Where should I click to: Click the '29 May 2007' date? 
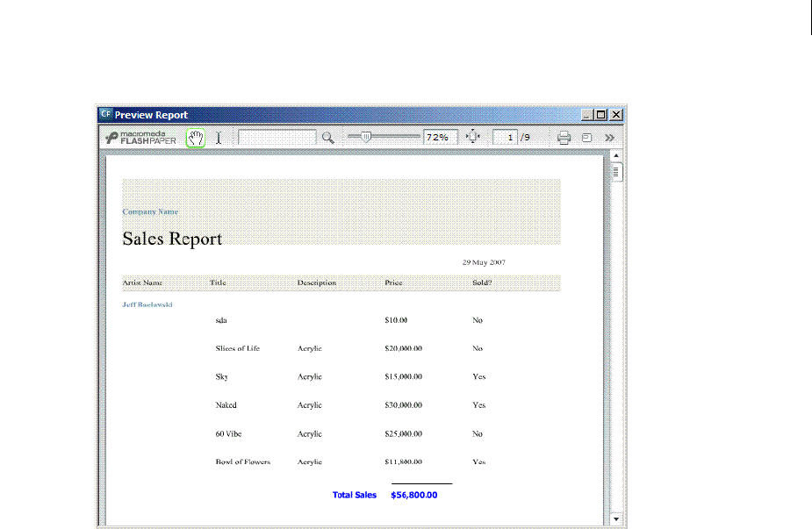[x=484, y=262]
